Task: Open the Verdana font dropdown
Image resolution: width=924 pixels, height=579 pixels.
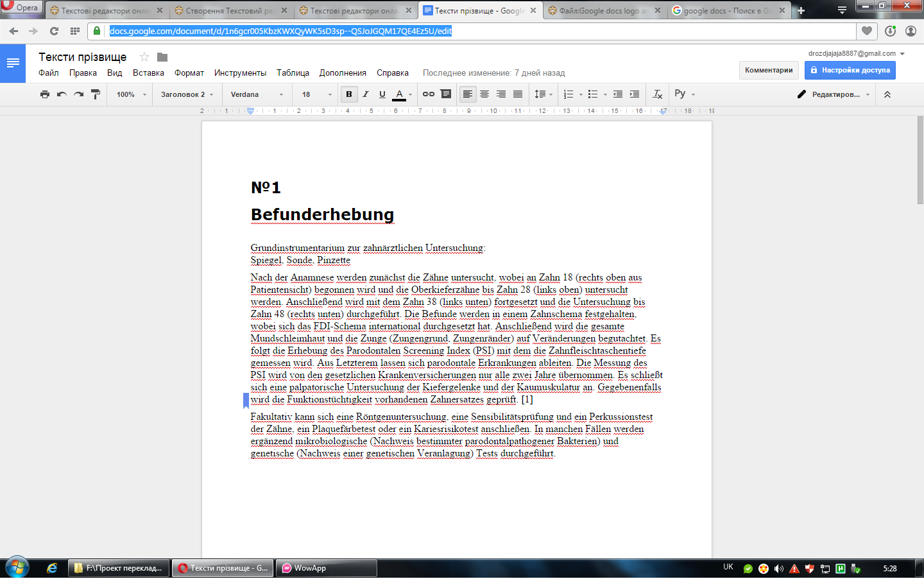Action: pyautogui.click(x=257, y=94)
